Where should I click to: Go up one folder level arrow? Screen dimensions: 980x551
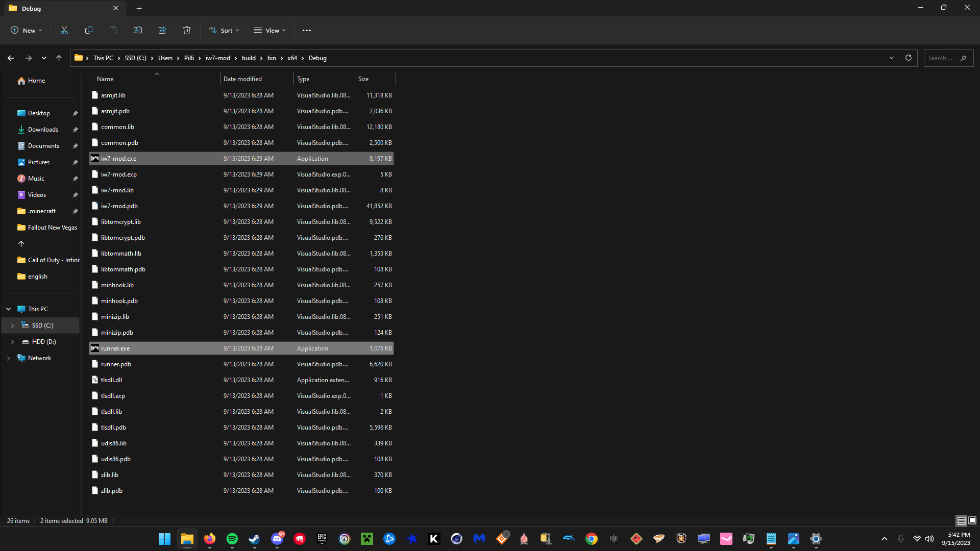(59, 58)
